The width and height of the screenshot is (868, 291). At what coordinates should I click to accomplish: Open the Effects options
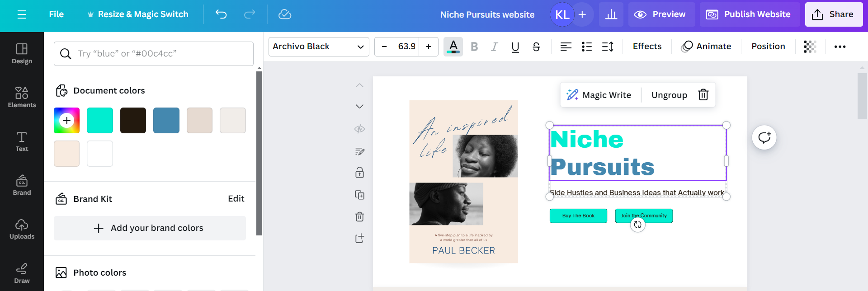[x=647, y=47]
